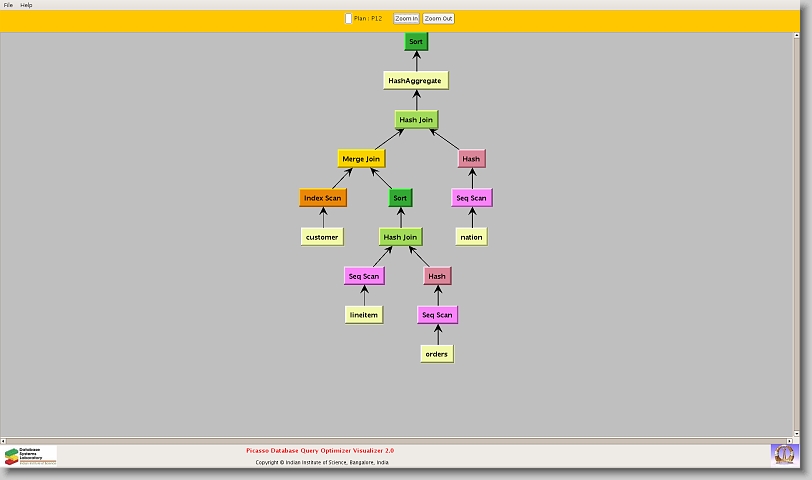Select the topmost Sort node
The width and height of the screenshot is (812, 480).
[x=416, y=41]
